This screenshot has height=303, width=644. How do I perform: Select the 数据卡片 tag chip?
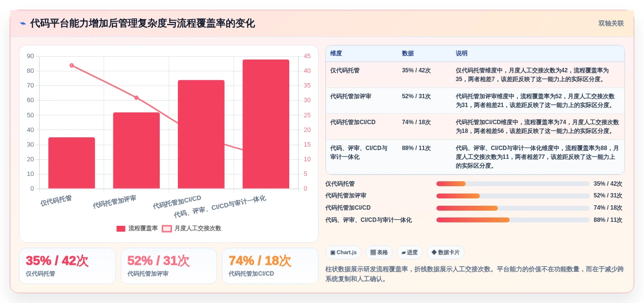(446, 253)
